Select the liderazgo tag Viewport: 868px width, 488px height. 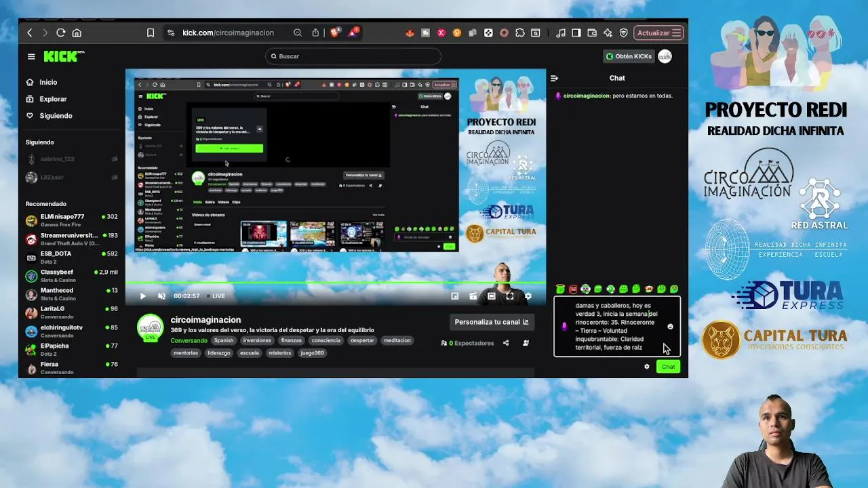coord(219,352)
